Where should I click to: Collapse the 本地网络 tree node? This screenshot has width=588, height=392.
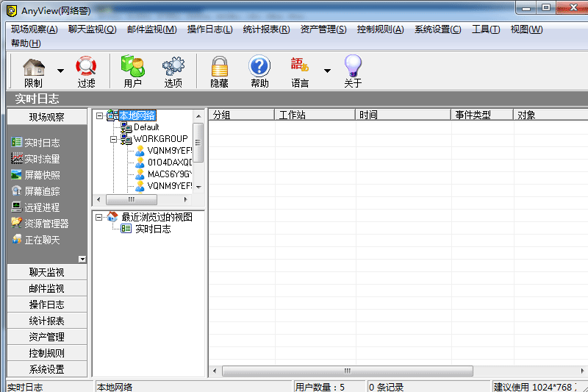(x=99, y=115)
